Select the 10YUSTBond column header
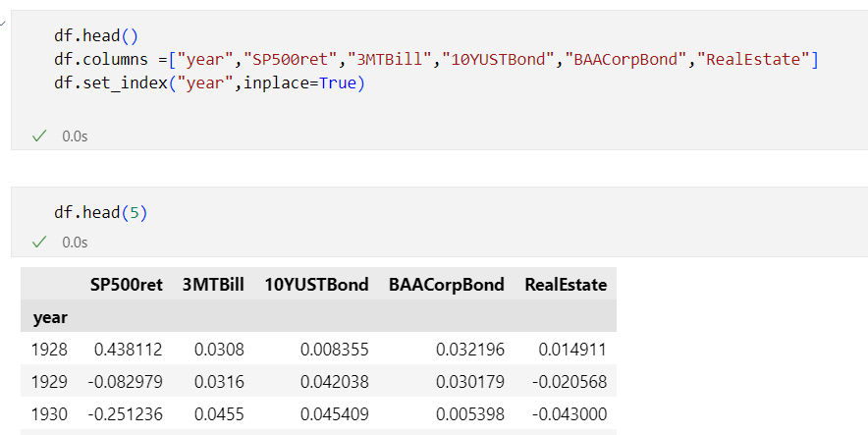 [316, 285]
